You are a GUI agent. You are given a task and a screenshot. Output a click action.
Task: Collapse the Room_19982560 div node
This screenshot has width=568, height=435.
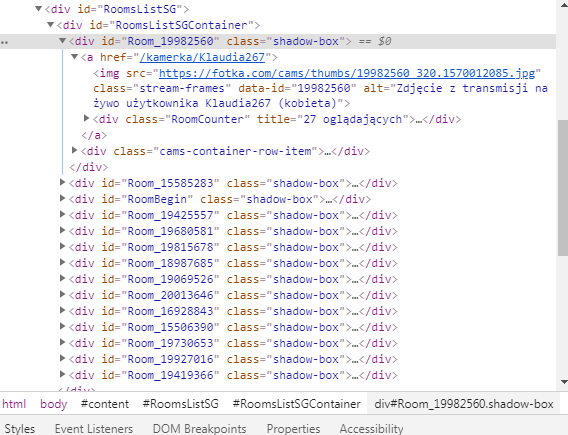pos(62,41)
